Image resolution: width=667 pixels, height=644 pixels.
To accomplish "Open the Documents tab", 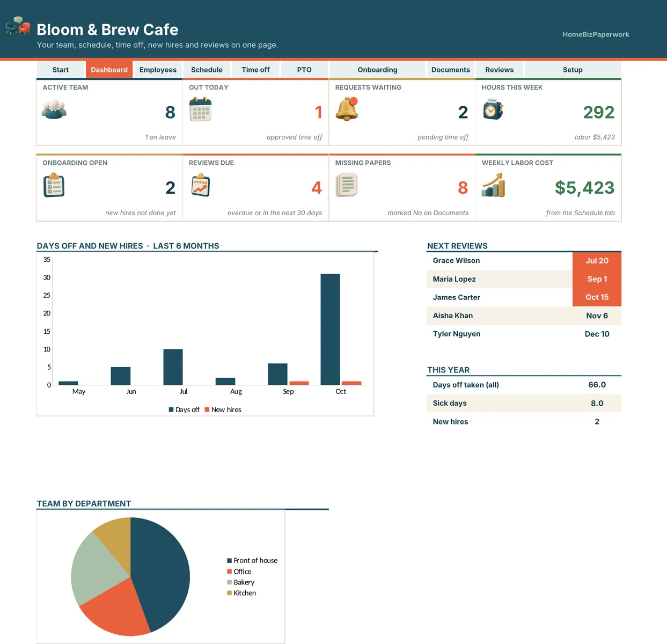I will pyautogui.click(x=451, y=70).
